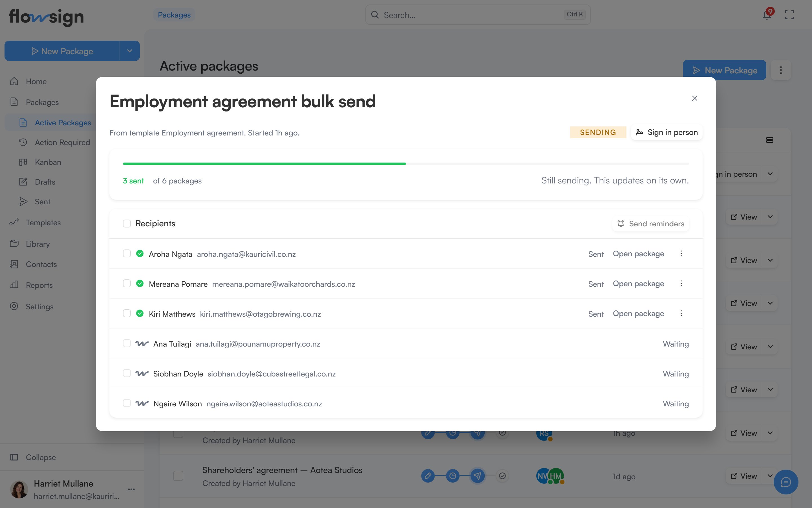Click green sent checkmark for Aroha Ngata
The height and width of the screenshot is (508, 812).
coord(140,254)
